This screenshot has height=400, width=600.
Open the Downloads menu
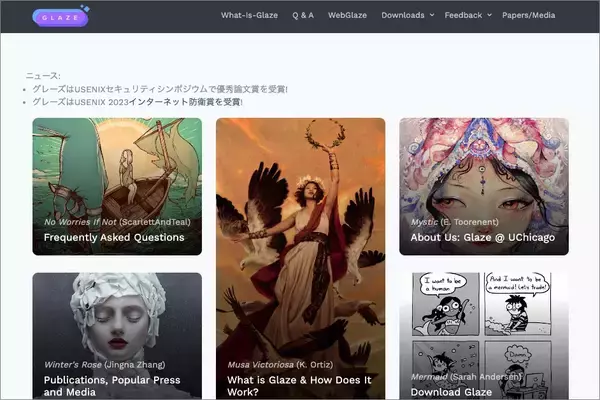403,15
